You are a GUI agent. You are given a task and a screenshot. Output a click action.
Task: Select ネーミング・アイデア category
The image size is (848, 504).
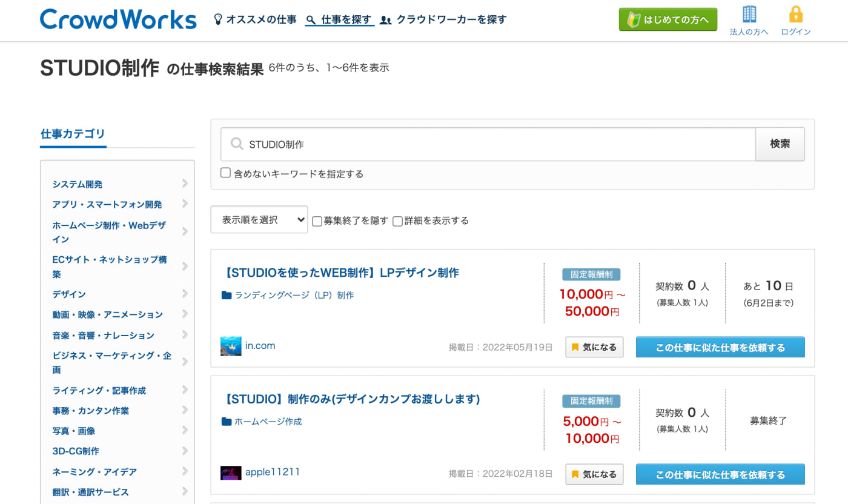pos(94,472)
